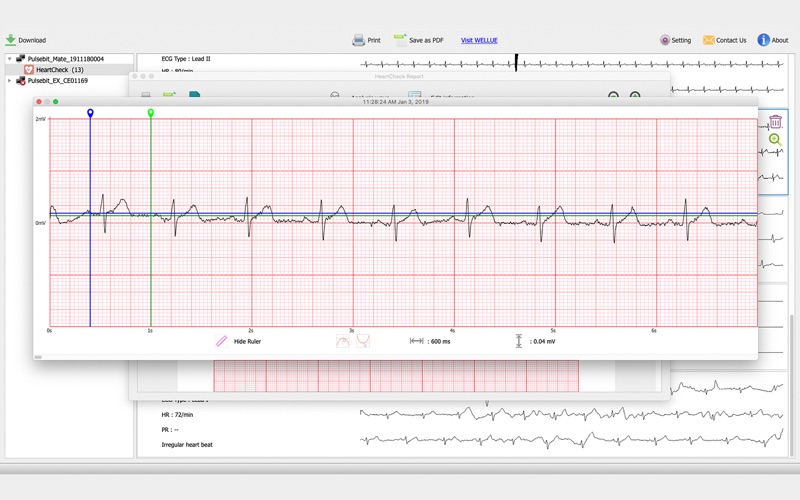The image size is (800, 500).
Task: Open the About info icon
Action: click(763, 40)
